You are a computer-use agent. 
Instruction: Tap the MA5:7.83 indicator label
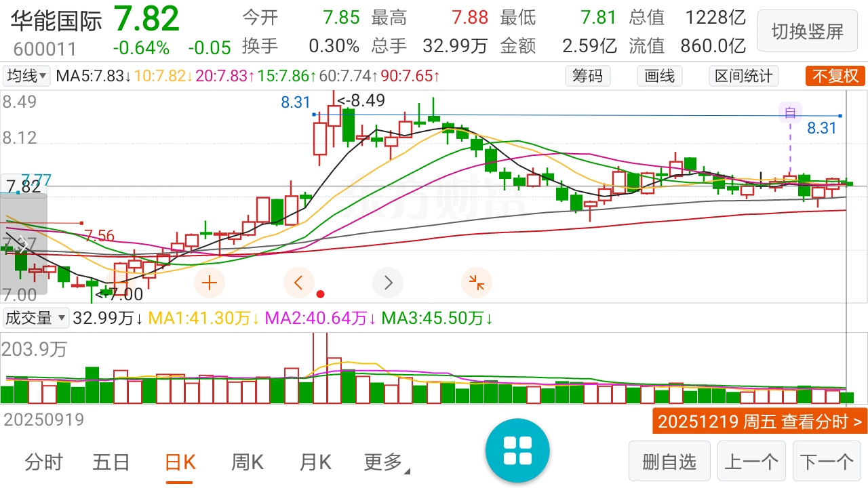pos(94,76)
